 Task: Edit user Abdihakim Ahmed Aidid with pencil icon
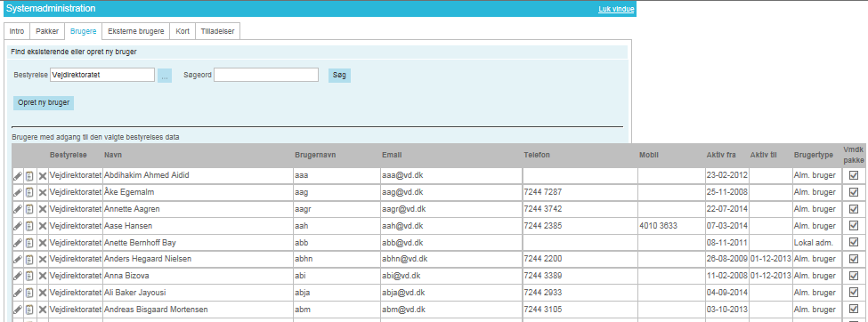pos(18,175)
